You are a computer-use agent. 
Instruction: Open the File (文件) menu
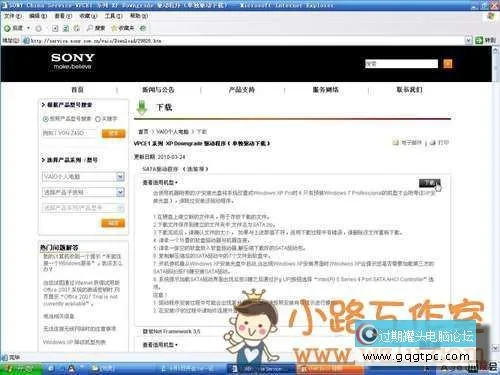pyautogui.click(x=13, y=16)
